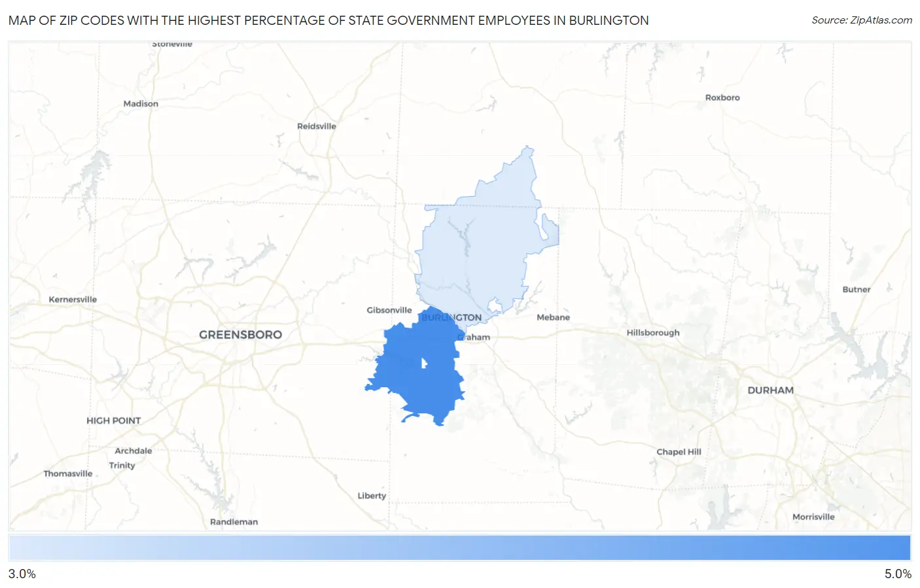Click the Morrisville label
920x588 pixels.
tap(813, 517)
